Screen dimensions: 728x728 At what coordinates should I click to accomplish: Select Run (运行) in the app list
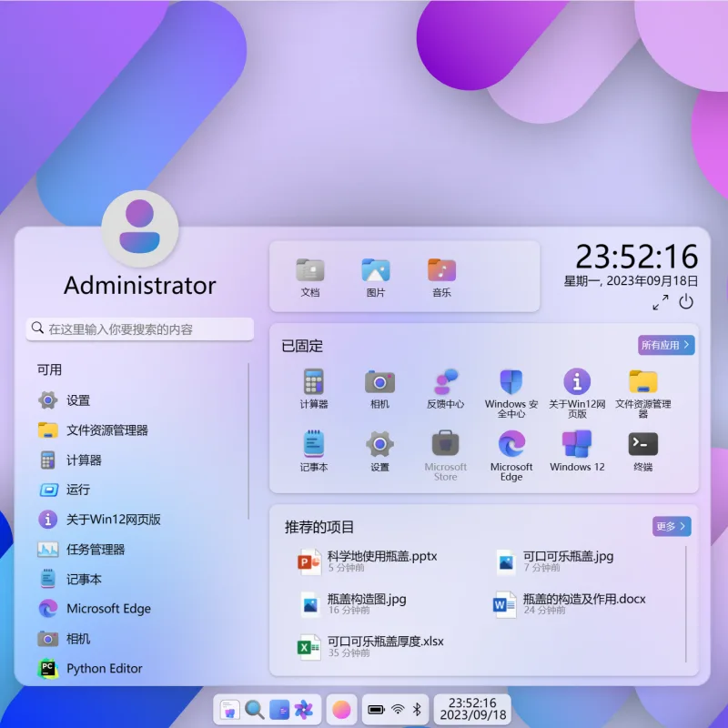click(139, 490)
